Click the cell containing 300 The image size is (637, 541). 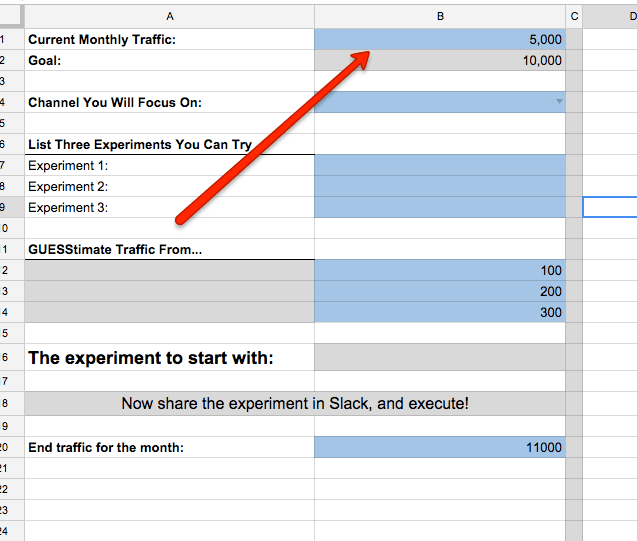(439, 312)
